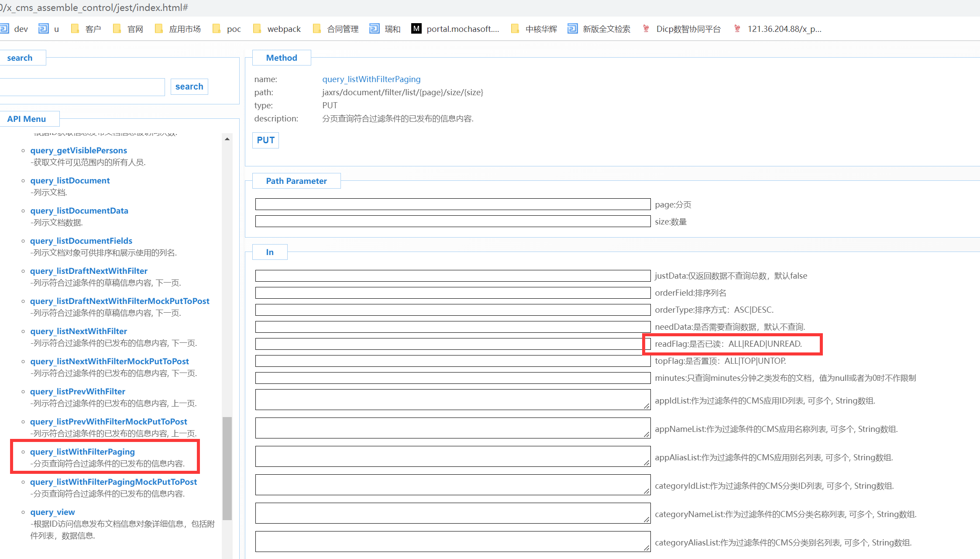Click the search button
980x559 pixels.
point(189,86)
